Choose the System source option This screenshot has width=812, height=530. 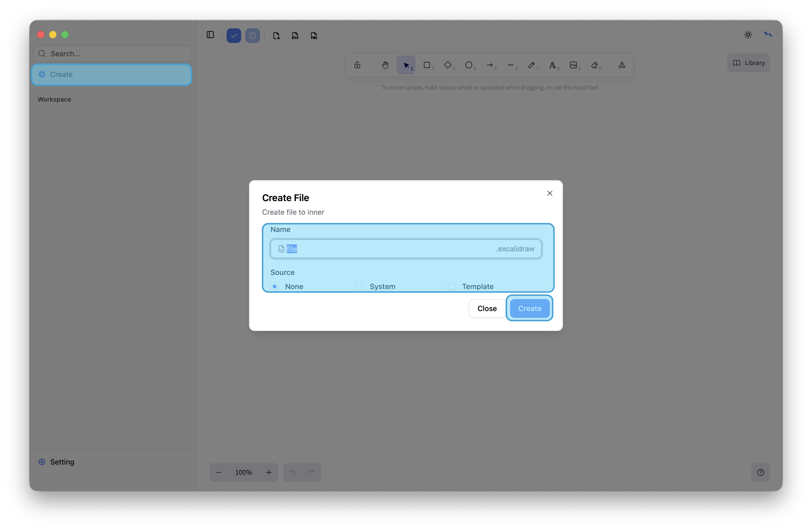359,286
